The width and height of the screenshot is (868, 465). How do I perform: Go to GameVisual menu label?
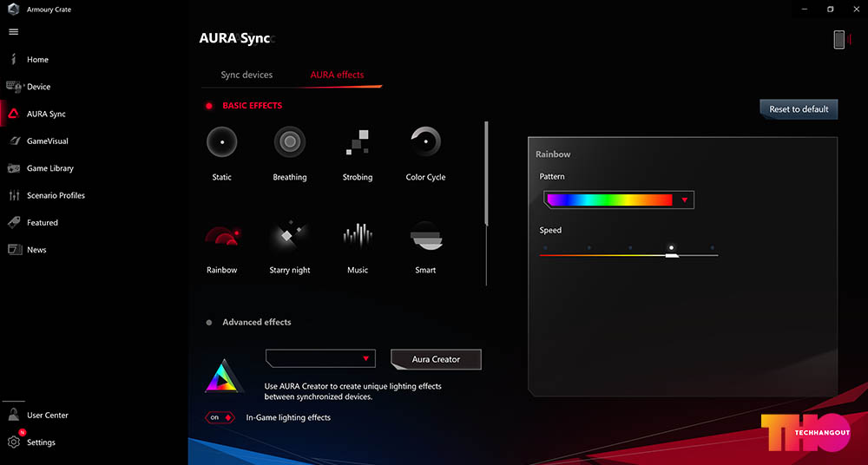click(x=48, y=141)
